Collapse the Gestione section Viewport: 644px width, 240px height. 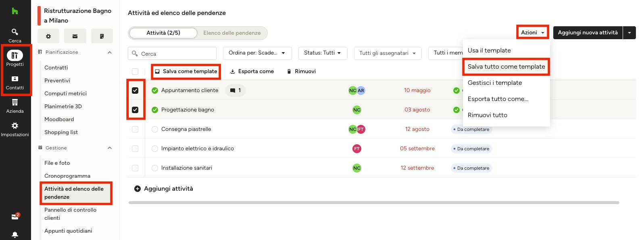[110, 148]
